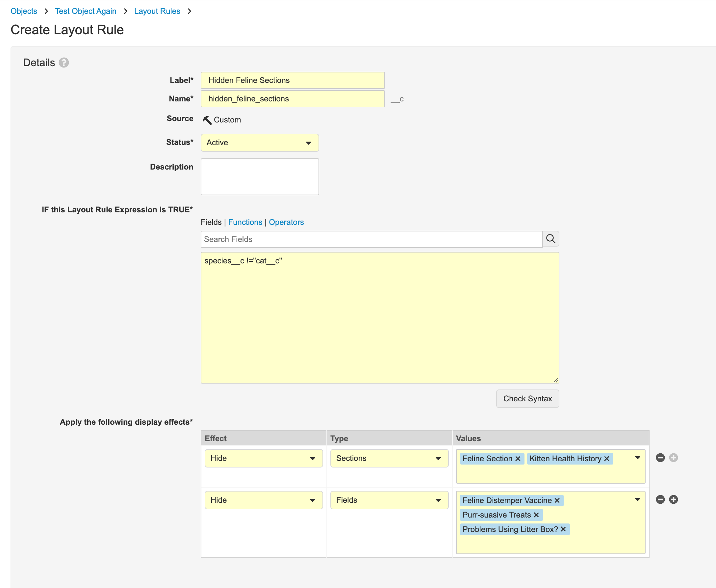
Task: Navigate to Test Object Again breadcrumb
Action: click(86, 11)
